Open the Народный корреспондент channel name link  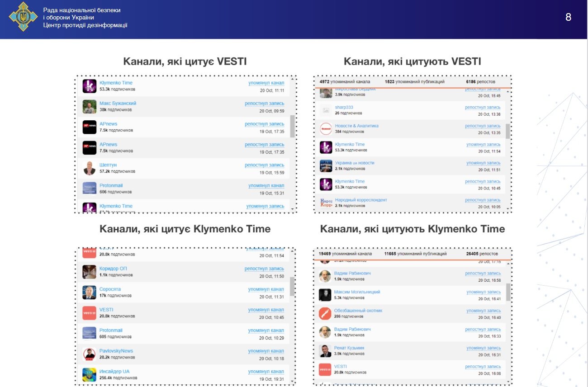pyautogui.click(x=360, y=200)
